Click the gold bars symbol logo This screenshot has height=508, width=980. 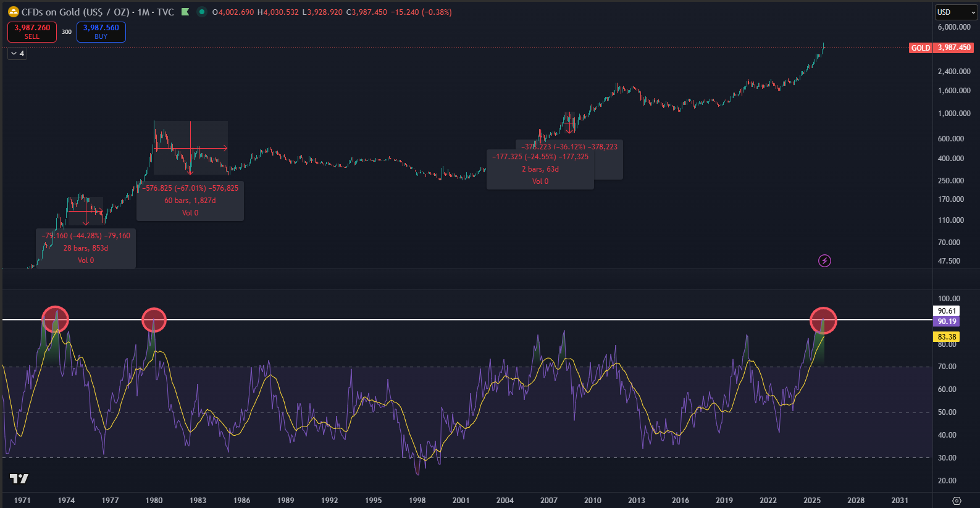coord(13,12)
